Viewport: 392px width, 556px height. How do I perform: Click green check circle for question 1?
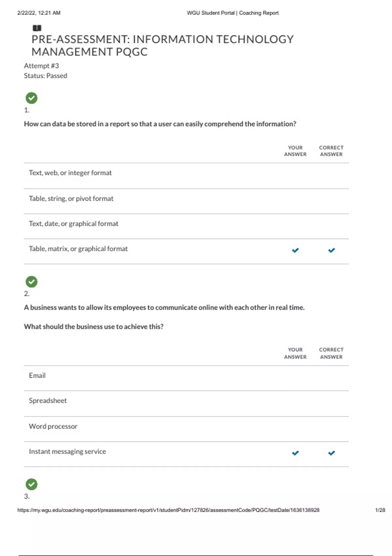(31, 98)
